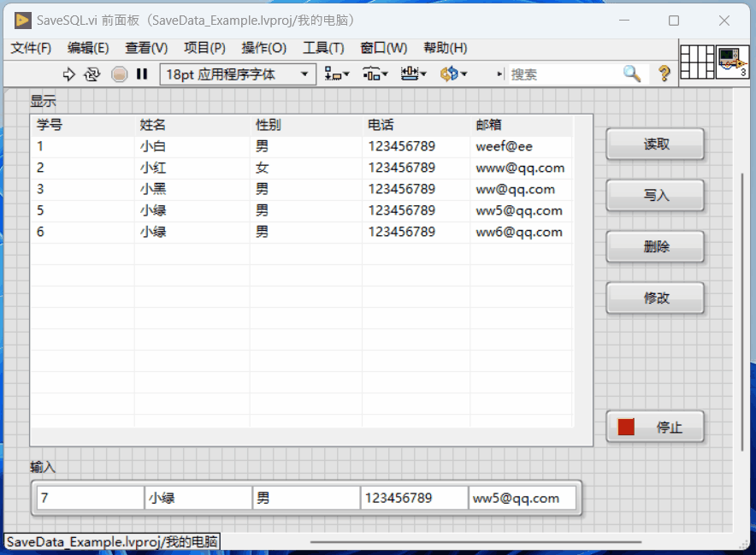
Task: Select the Run Continuously icon
Action: [92, 74]
